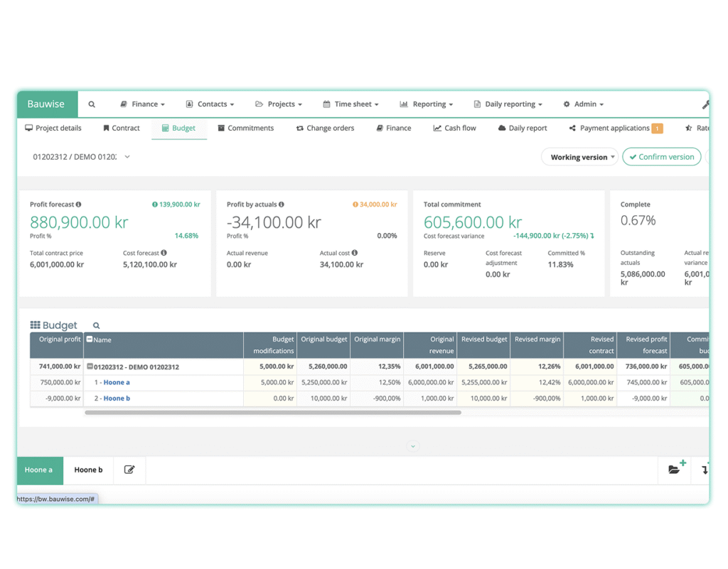Click the circular chevron expand button
The width and height of the screenshot is (728, 569).
[413, 446]
